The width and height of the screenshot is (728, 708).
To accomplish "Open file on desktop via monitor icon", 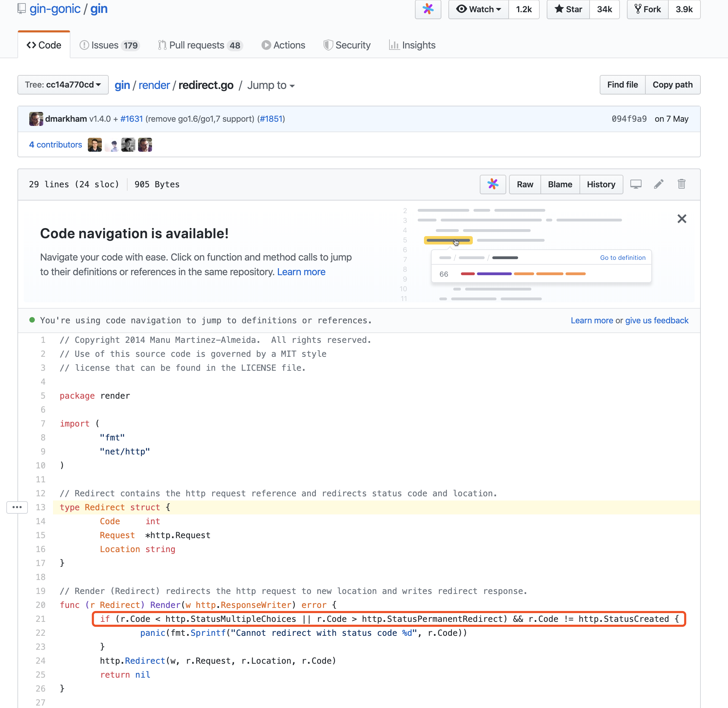I will pyautogui.click(x=636, y=184).
